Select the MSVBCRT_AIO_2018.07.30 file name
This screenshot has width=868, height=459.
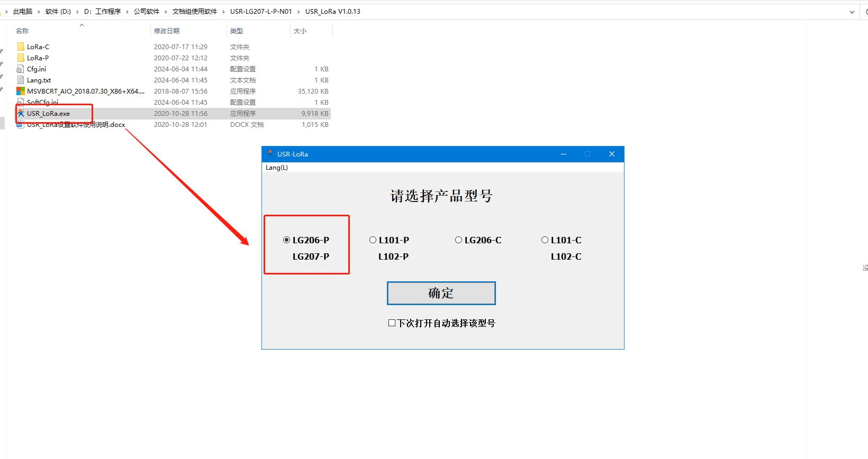click(86, 91)
